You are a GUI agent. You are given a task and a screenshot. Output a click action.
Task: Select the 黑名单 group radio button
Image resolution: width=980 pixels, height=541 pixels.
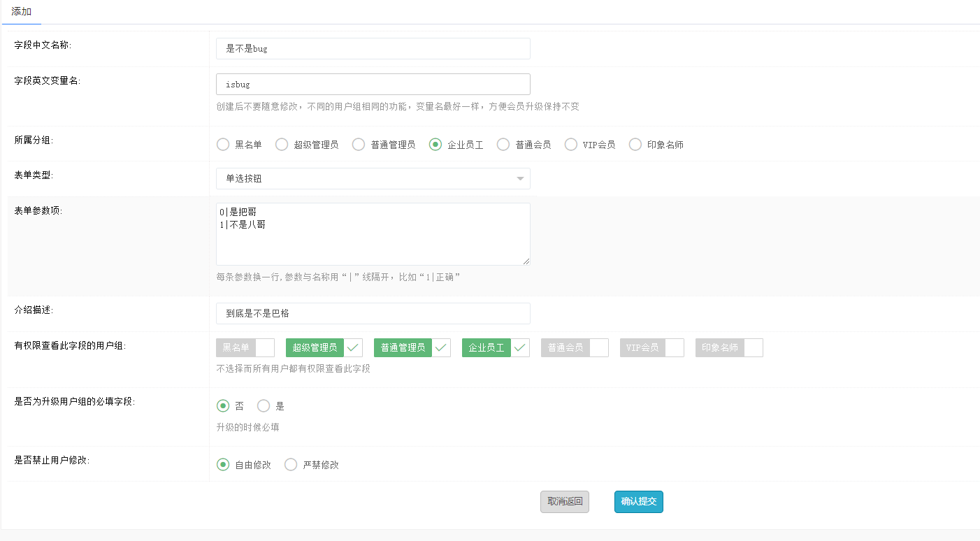click(223, 145)
